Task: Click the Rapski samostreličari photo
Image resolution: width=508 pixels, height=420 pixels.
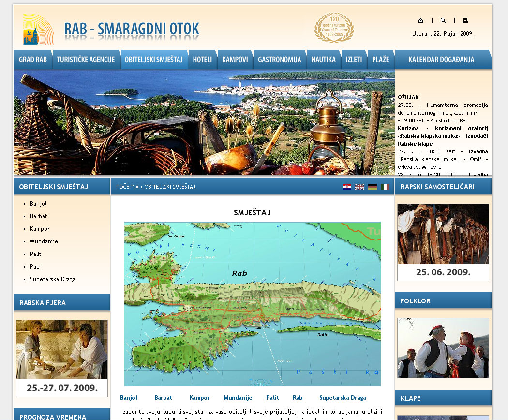Action: (443, 234)
